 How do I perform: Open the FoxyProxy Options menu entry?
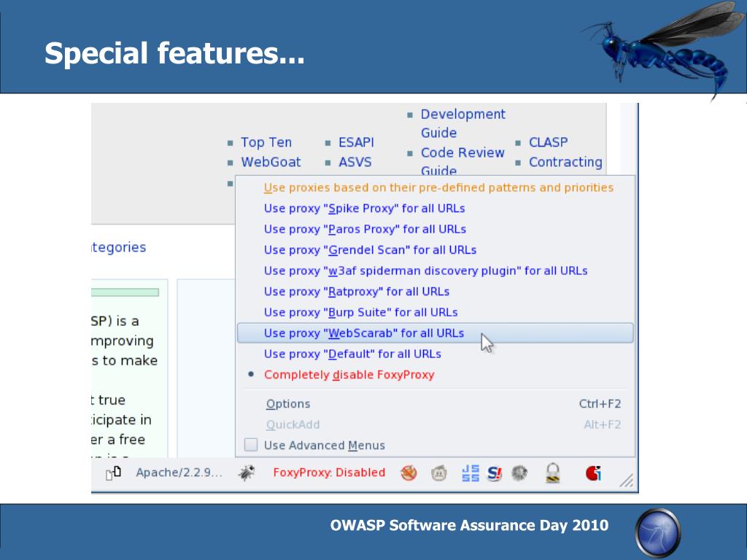coord(436,404)
